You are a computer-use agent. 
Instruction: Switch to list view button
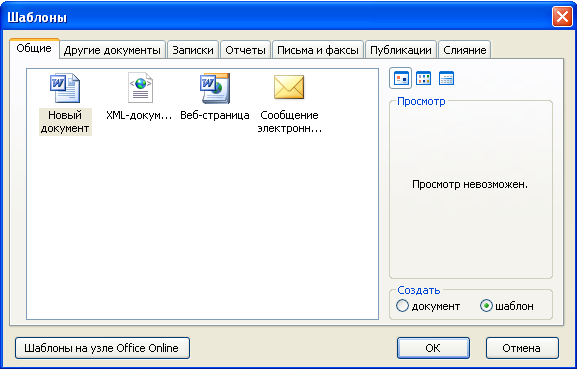click(x=424, y=78)
